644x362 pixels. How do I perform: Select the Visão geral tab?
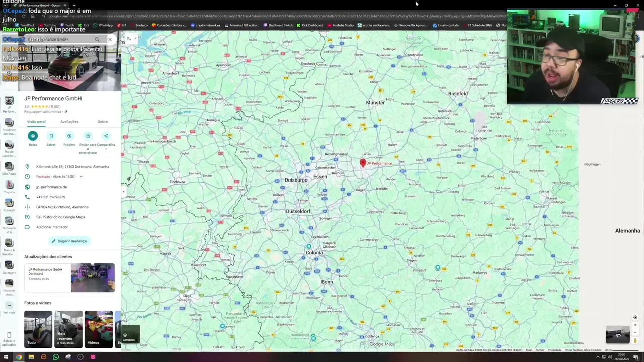(x=36, y=122)
